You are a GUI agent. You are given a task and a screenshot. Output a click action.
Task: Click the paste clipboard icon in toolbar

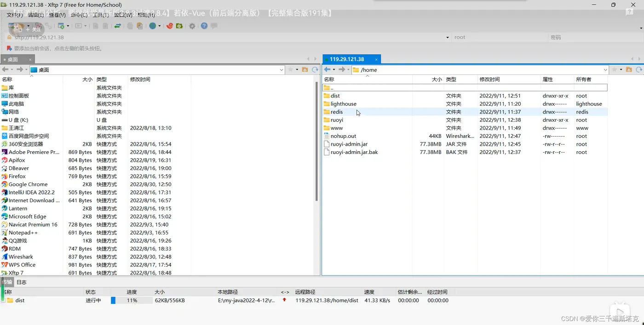139,26
